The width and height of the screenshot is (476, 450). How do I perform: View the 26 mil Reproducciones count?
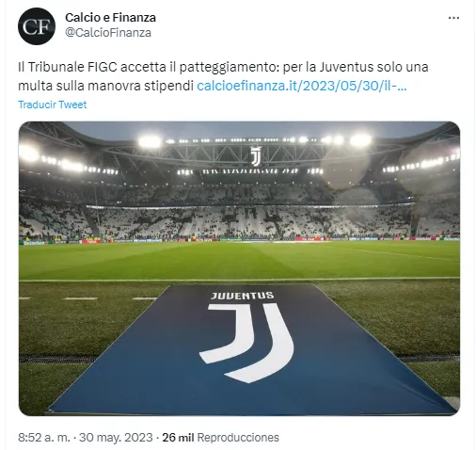click(220, 438)
